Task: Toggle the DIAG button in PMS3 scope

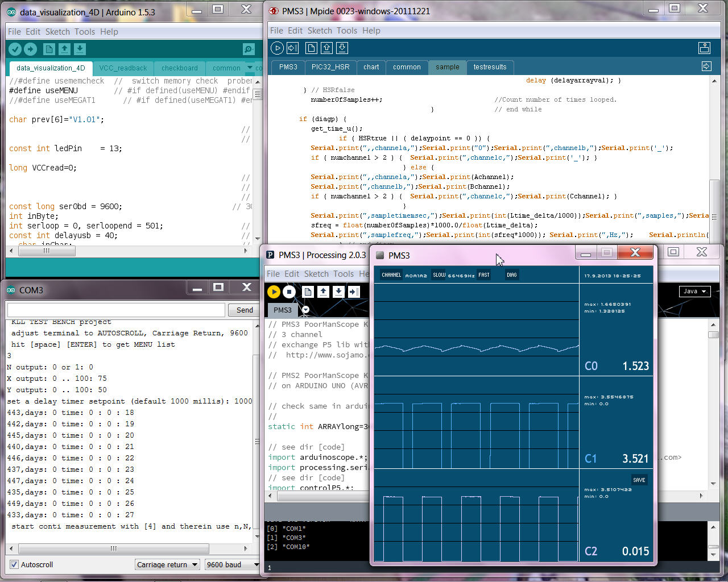Action: click(x=511, y=275)
